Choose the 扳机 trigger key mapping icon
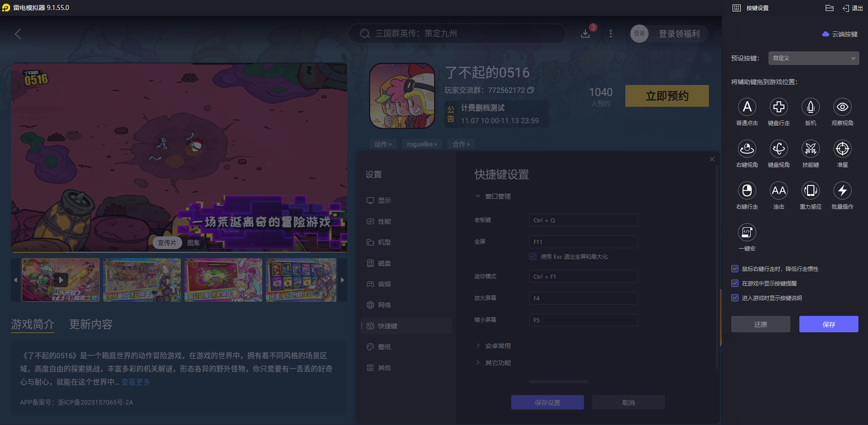 [810, 107]
